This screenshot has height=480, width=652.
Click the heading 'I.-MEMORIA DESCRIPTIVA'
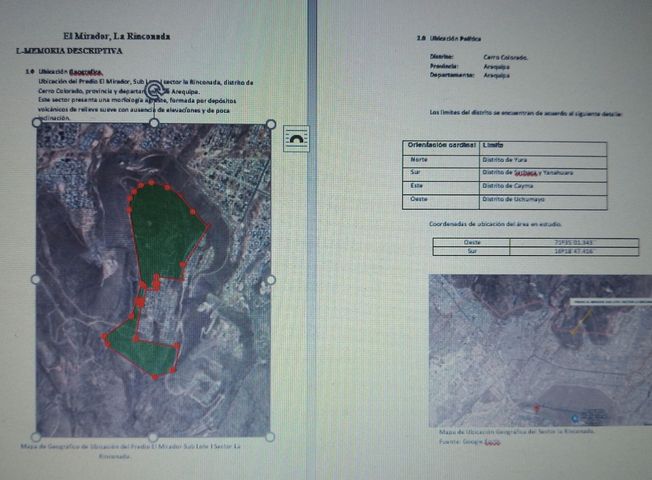pos(69,51)
